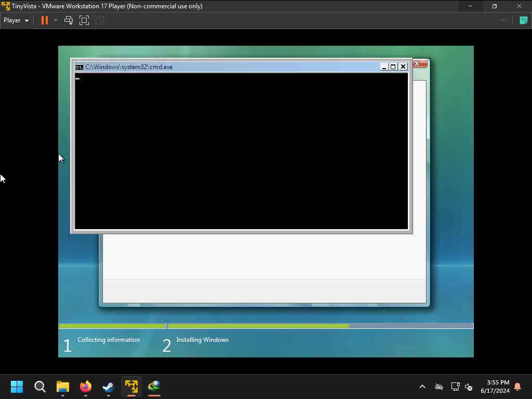532x399 pixels.
Task: Open taskbar Search
Action: (x=39, y=387)
